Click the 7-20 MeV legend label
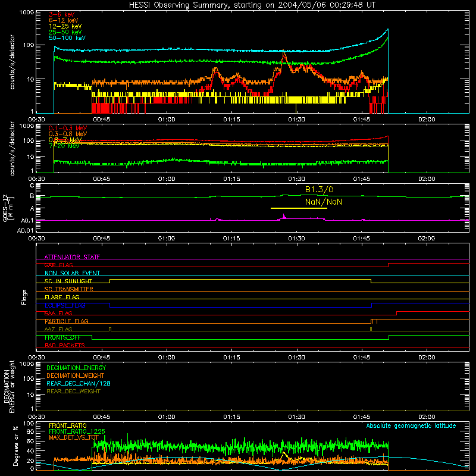Viewport: 476px width, 476px height. click(x=64, y=146)
